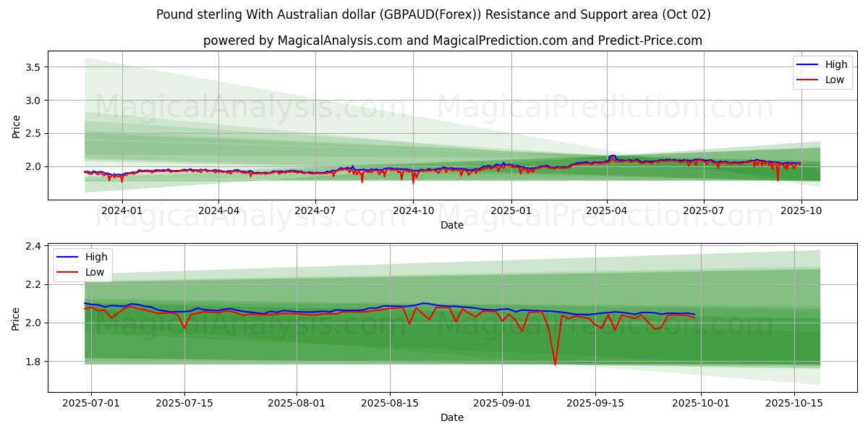Click the 2025-10 tick label on upper x-axis
The height and width of the screenshot is (434, 868).
(800, 210)
